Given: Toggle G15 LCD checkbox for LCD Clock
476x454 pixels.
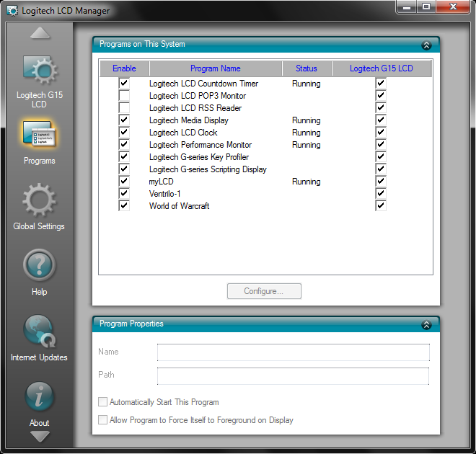Looking at the screenshot, I should 381,132.
